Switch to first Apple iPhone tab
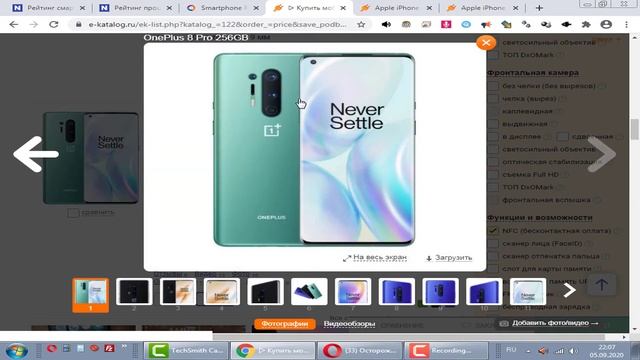 (x=395, y=8)
